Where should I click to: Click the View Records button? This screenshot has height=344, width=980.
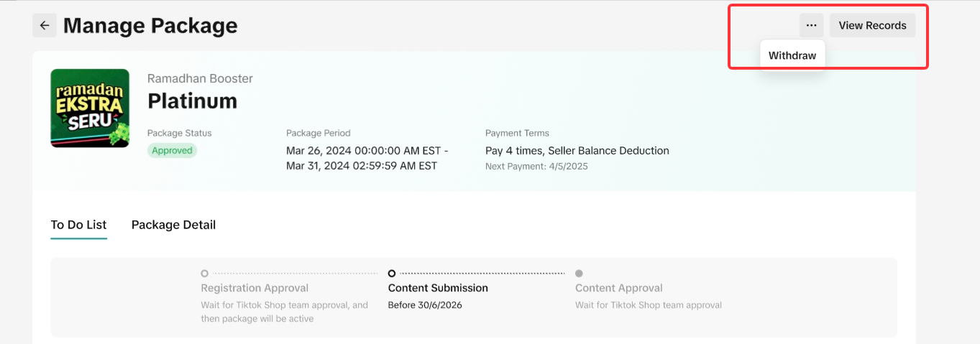click(872, 25)
